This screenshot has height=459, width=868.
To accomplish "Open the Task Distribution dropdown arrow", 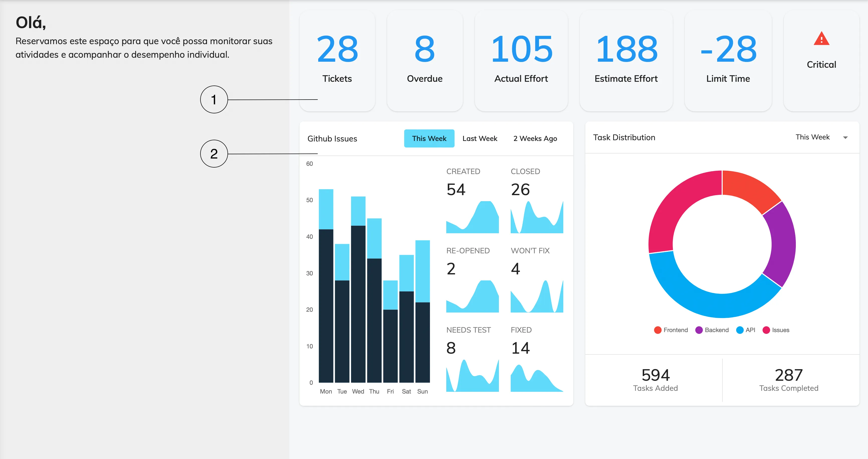I will [845, 137].
